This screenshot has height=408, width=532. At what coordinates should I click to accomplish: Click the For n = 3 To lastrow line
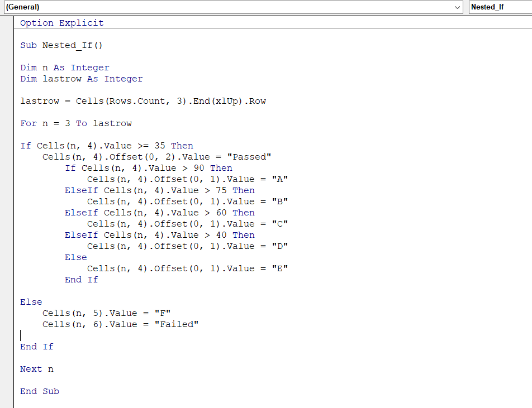pyautogui.click(x=76, y=123)
